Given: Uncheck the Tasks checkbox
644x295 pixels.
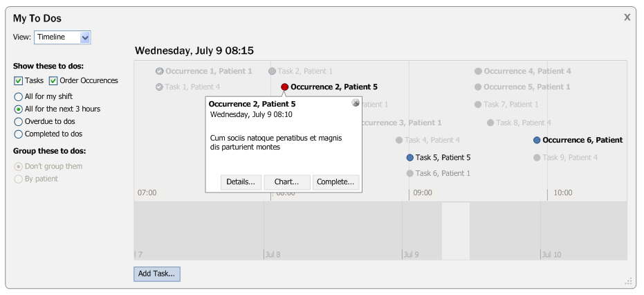Looking at the screenshot, I should [19, 81].
